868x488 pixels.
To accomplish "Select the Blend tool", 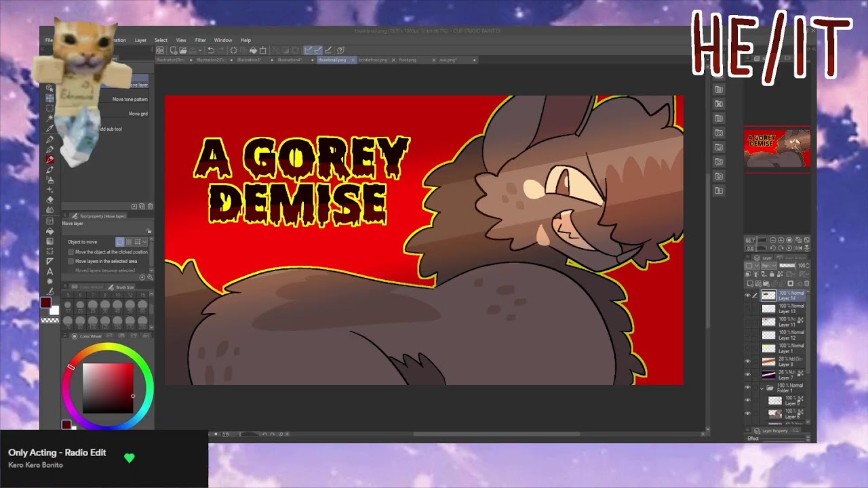I will (x=50, y=210).
